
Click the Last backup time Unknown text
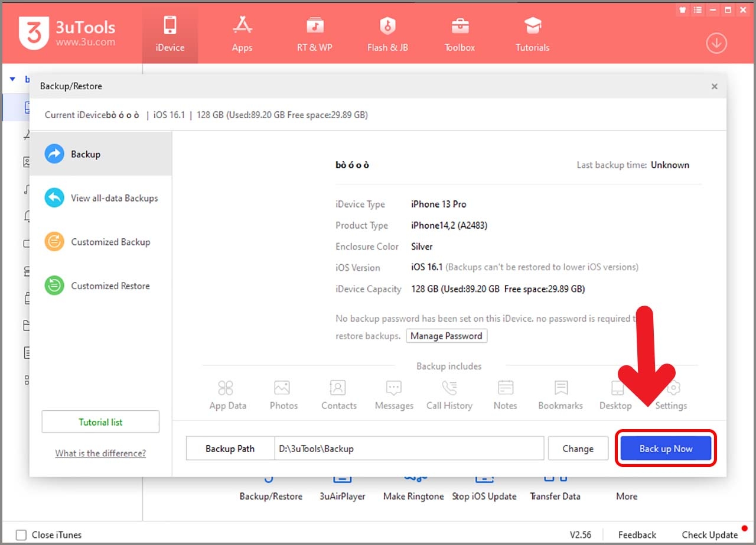670,165
